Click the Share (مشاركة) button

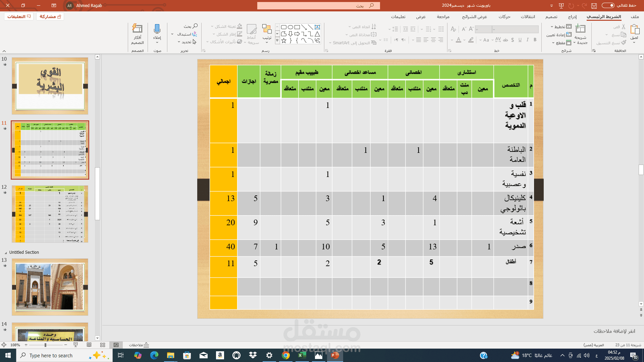coord(50,16)
